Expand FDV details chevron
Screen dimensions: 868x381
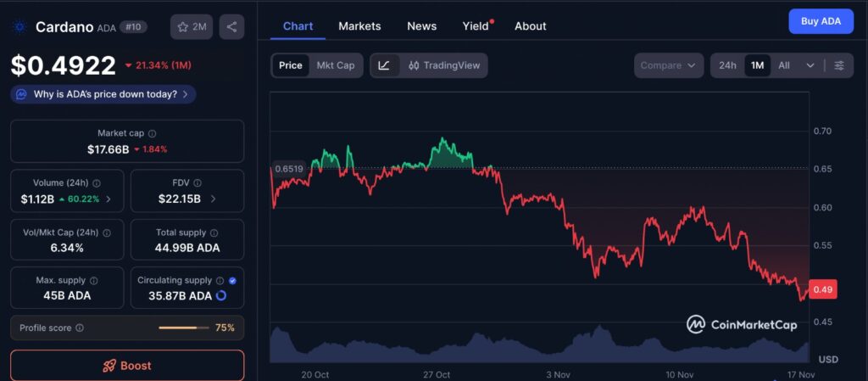point(214,199)
